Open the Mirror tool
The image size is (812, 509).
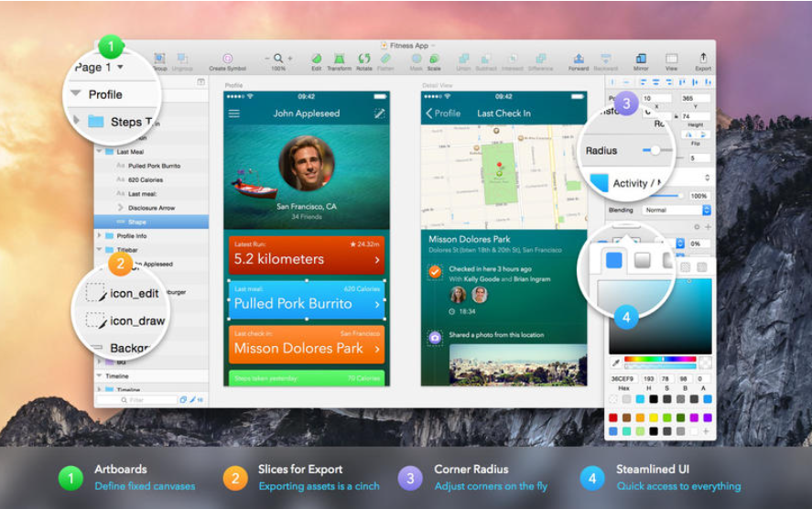(x=641, y=59)
